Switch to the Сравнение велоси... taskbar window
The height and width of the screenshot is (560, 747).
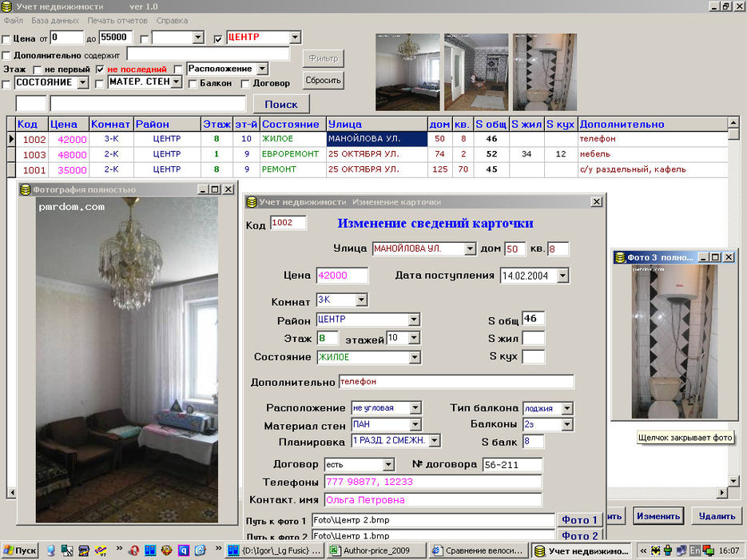tap(479, 550)
